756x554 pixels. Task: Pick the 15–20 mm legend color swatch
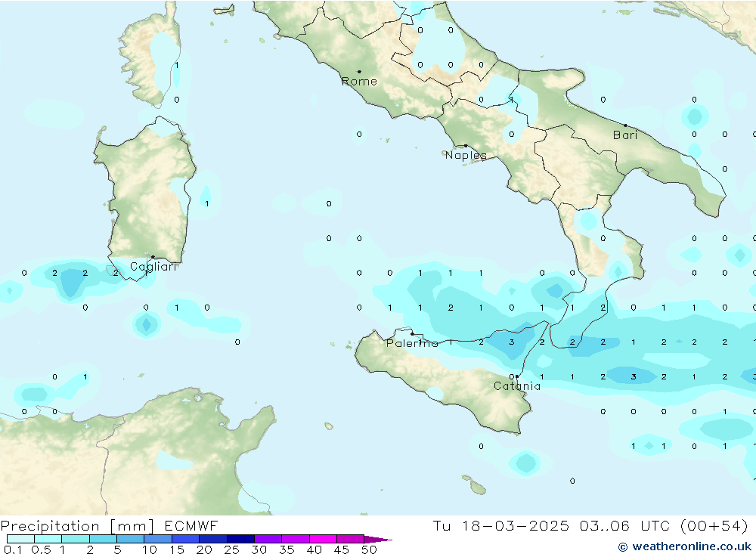185,539
